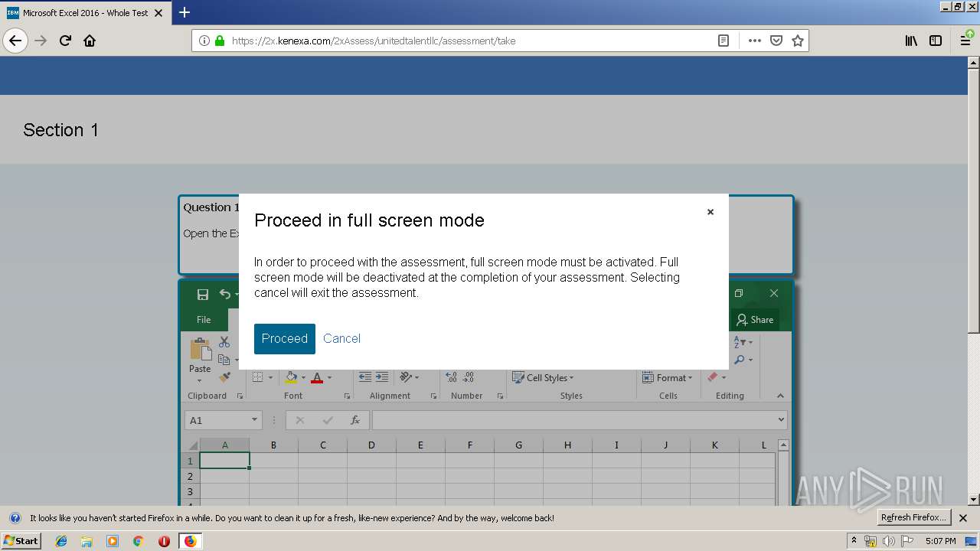Image resolution: width=980 pixels, height=551 pixels.
Task: Open the Alignment group dialog launcher
Action: click(x=433, y=396)
